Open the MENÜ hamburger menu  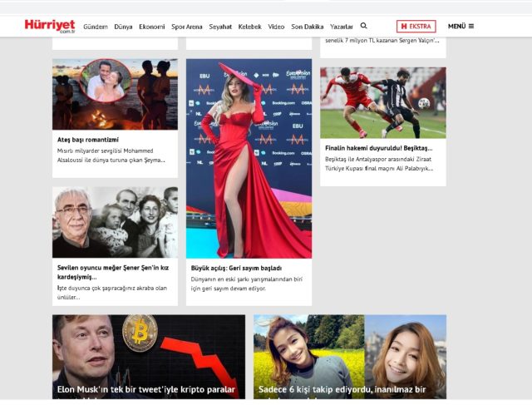click(461, 26)
